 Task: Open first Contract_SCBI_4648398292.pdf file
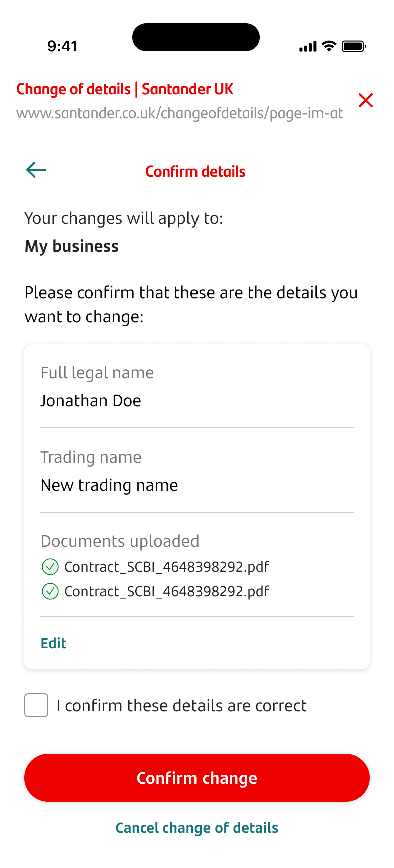166,567
